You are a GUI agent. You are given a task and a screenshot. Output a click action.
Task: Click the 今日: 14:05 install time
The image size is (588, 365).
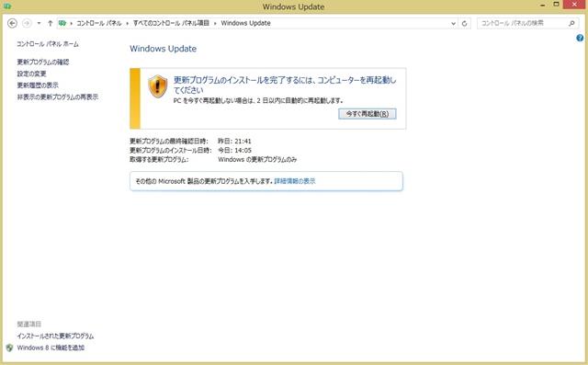[x=234, y=150]
